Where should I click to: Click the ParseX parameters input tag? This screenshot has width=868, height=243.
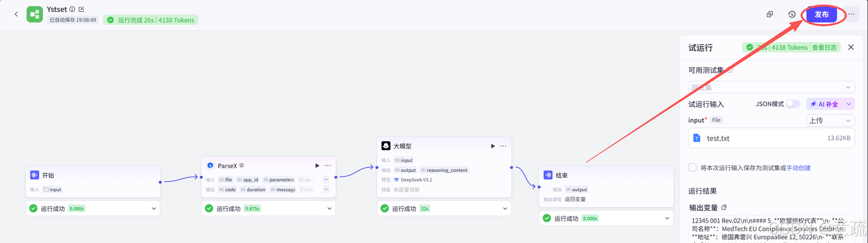click(278, 180)
